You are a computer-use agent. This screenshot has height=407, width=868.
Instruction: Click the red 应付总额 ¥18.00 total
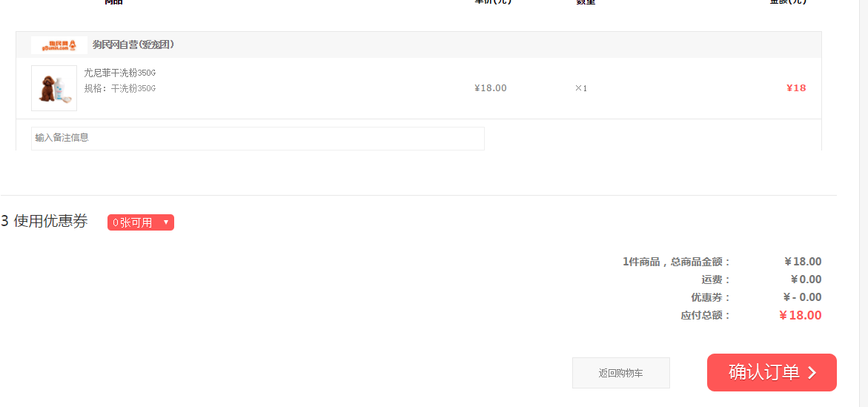800,316
